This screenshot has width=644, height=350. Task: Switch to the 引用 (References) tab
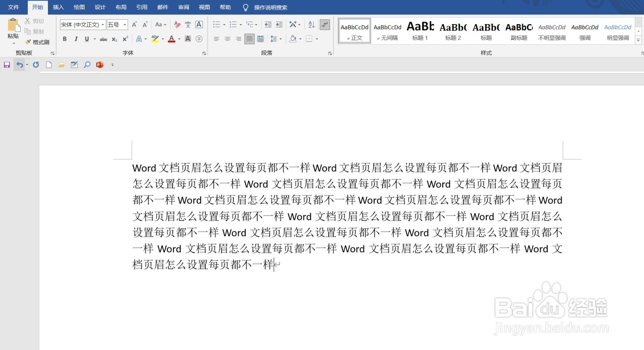click(x=142, y=7)
